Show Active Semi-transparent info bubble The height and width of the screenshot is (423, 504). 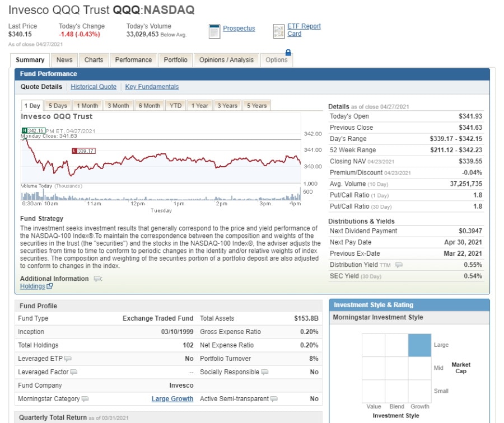click(274, 399)
